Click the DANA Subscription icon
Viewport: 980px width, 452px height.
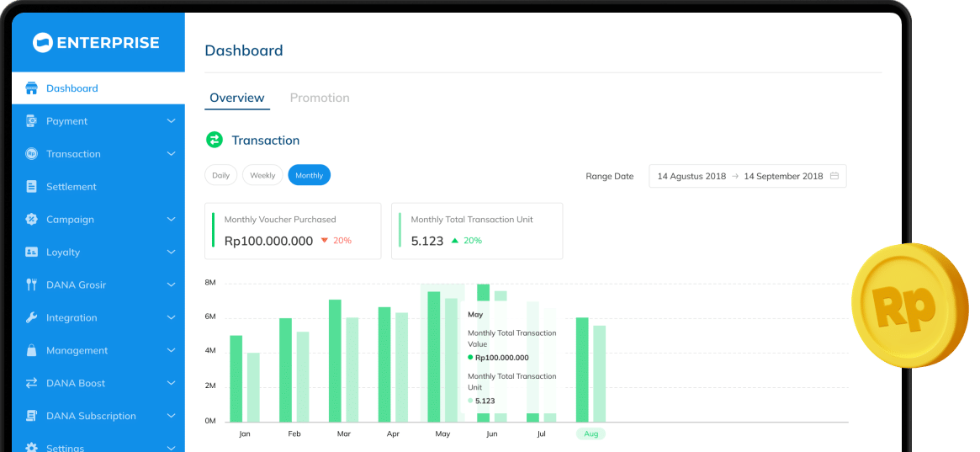click(31, 416)
